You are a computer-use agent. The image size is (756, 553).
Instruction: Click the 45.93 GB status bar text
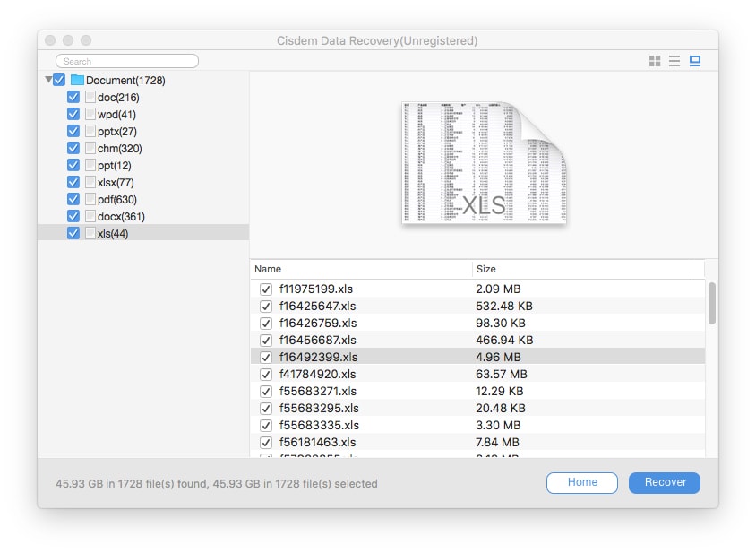point(217,483)
